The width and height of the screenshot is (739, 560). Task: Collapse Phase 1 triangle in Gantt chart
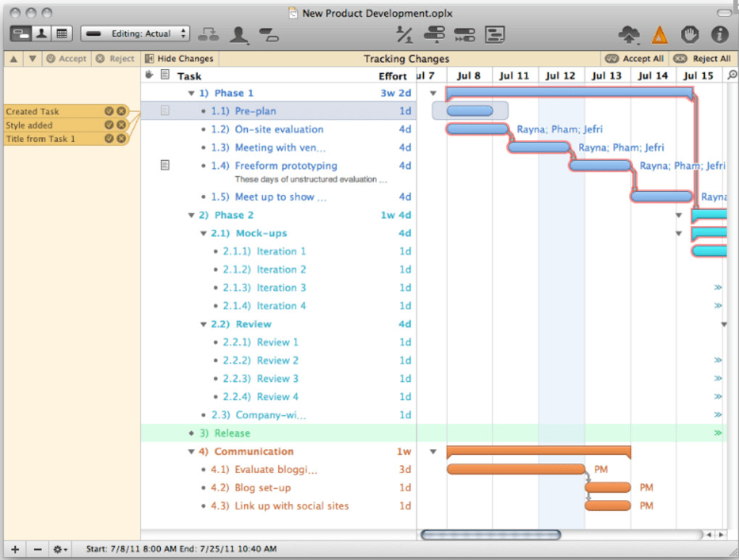coord(433,93)
